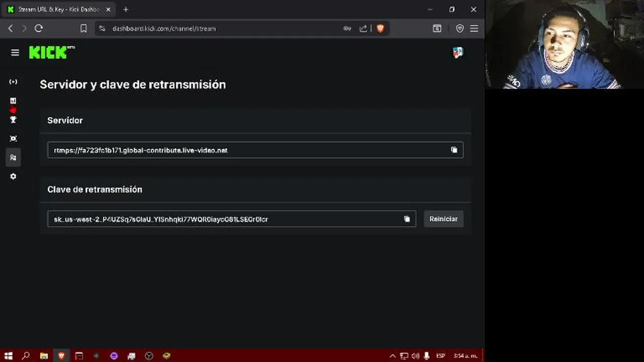This screenshot has width=644, height=362.
Task: Click the Reiniciar button
Action: (443, 219)
